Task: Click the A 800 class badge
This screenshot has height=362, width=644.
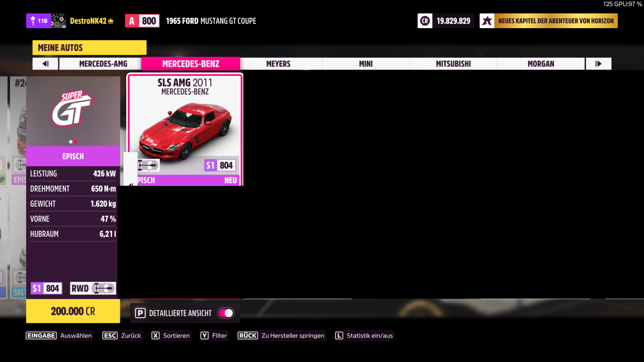Action: 142,21
